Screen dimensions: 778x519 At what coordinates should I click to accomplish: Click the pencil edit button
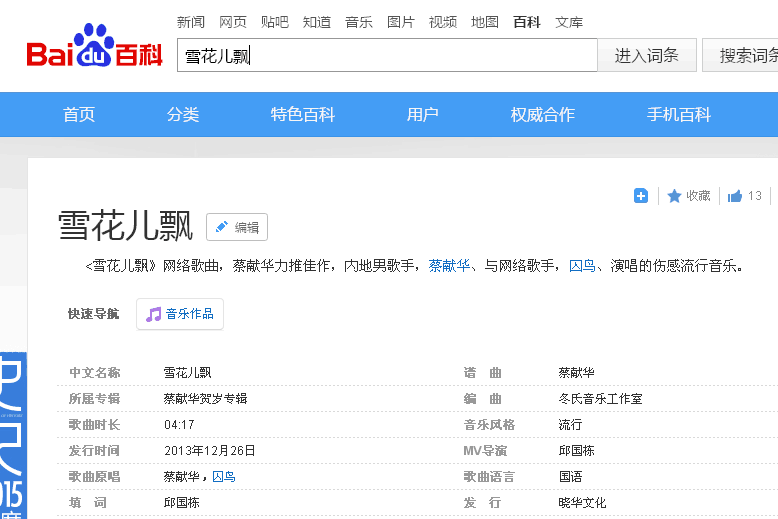click(x=237, y=227)
